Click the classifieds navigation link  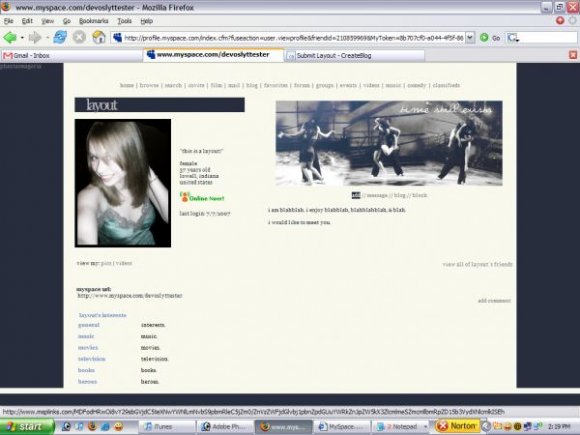[446, 85]
